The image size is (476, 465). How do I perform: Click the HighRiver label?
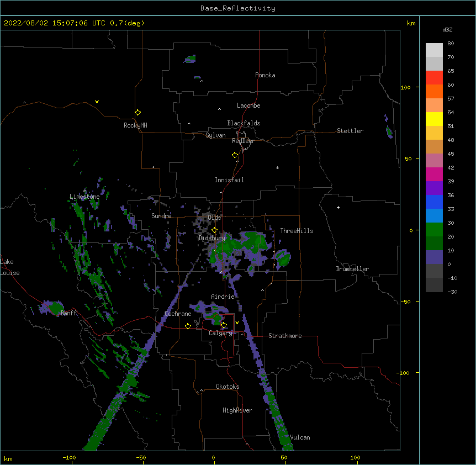click(x=237, y=410)
